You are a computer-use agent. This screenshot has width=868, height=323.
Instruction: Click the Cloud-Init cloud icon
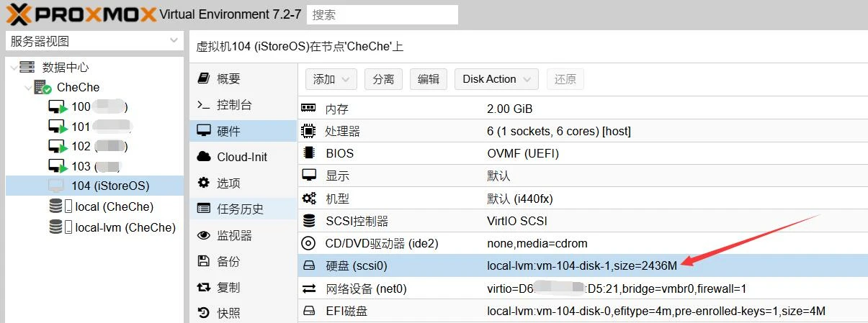pyautogui.click(x=204, y=157)
